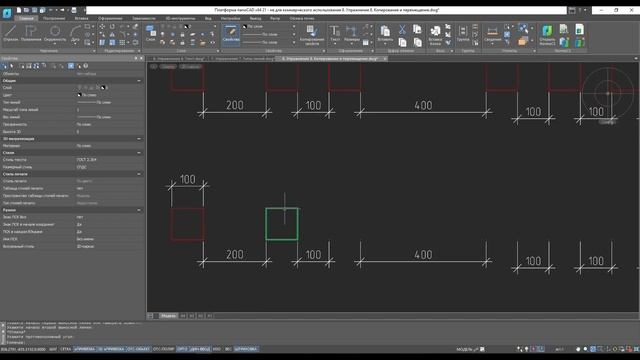
Task: Open the lineweight 'По слою' dropdown in ribbon
Action: (294, 42)
